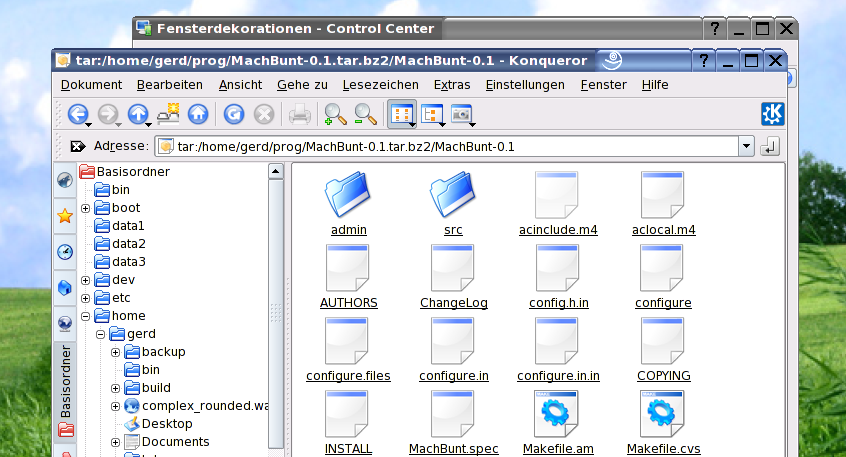846x457 pixels.
Task: Open the Extras menu
Action: 452,85
